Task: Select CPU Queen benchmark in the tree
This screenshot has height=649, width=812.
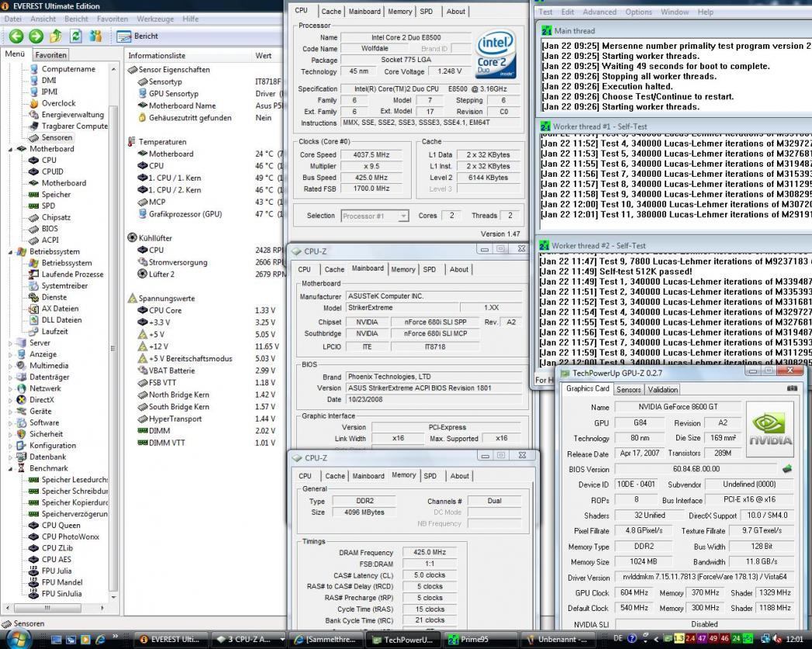Action: (60, 525)
